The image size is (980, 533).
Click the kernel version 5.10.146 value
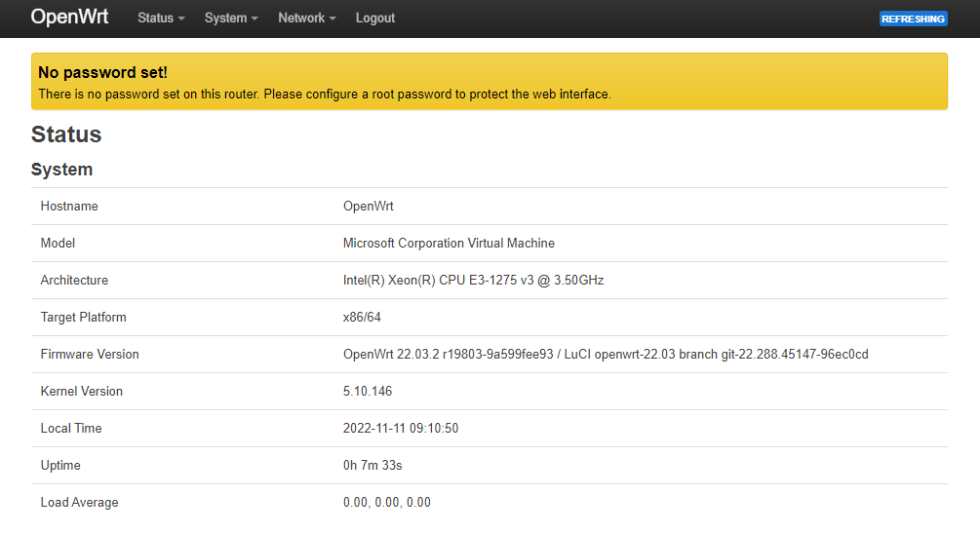368,392
